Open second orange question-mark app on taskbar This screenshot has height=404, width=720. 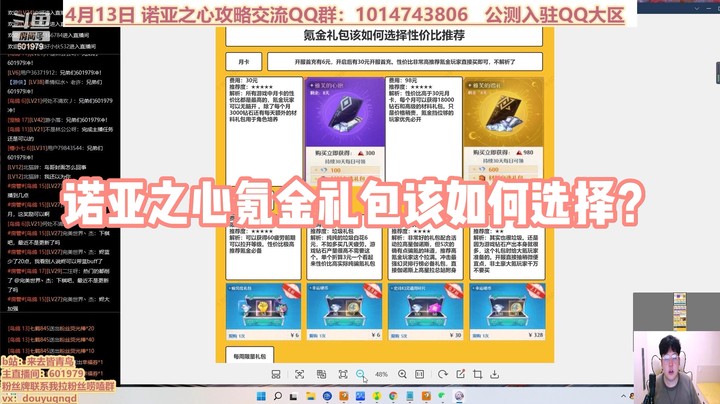pos(426,396)
